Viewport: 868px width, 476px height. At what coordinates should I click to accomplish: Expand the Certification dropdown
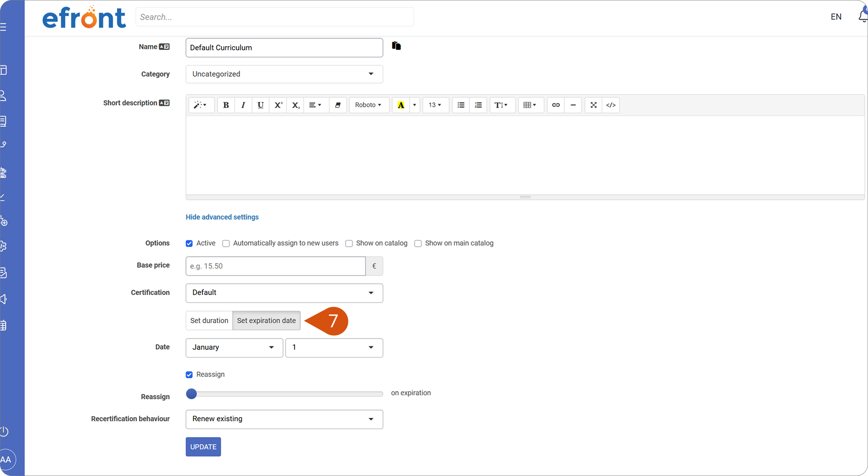[x=284, y=293]
